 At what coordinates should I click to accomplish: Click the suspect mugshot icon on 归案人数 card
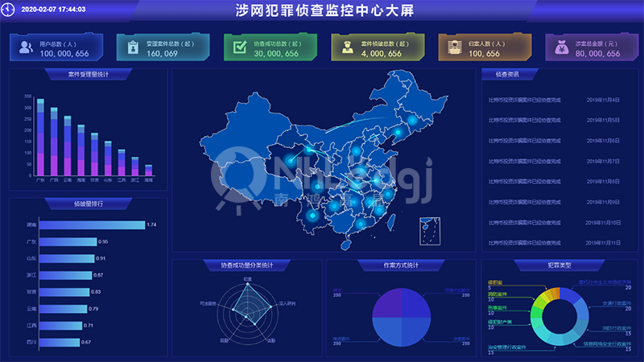pyautogui.click(x=455, y=47)
